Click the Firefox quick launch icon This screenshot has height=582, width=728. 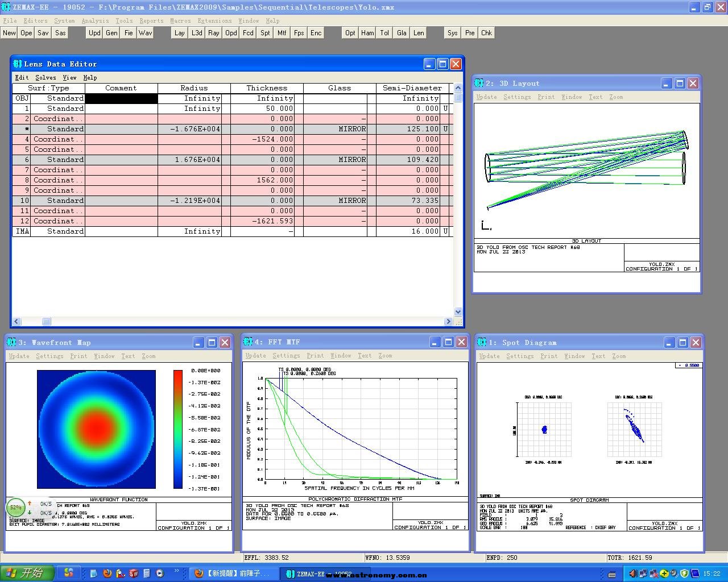pos(107,573)
